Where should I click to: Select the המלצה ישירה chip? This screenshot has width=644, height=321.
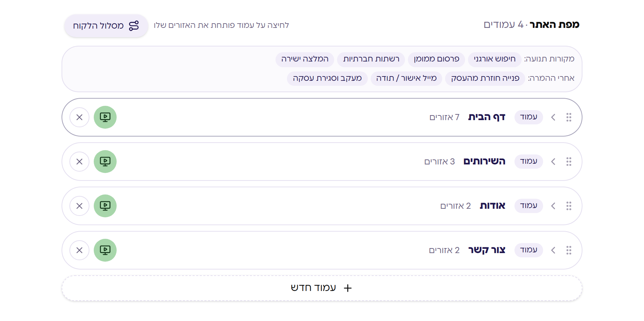pos(305,59)
